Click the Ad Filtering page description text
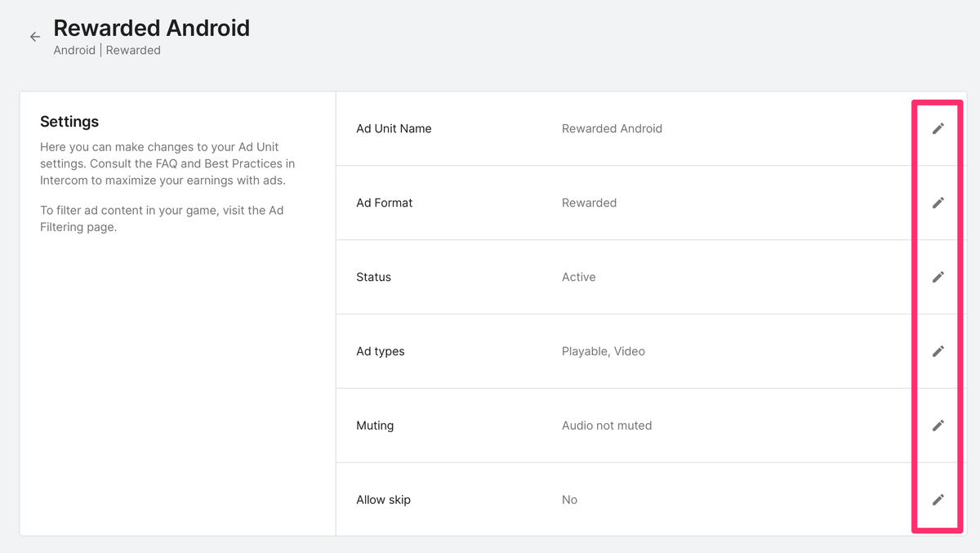Screen dimensions: 980x553 coord(162,219)
